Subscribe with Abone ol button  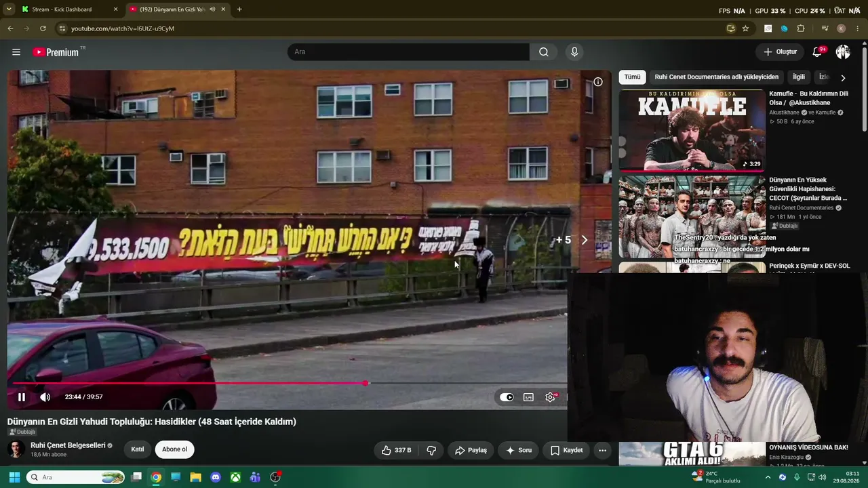174,449
